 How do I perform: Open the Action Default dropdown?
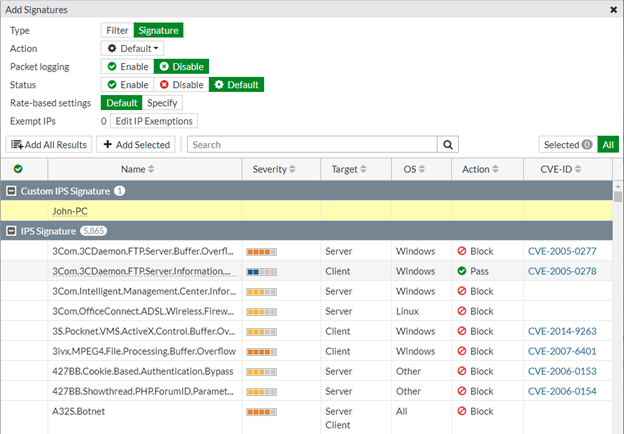[x=134, y=48]
